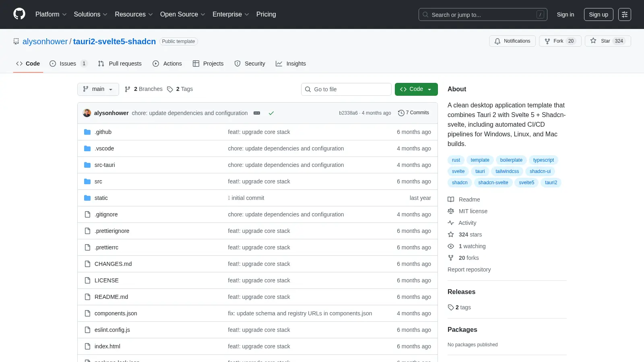Open the Insights tab
The height and width of the screenshot is (362, 644).
coord(291,64)
